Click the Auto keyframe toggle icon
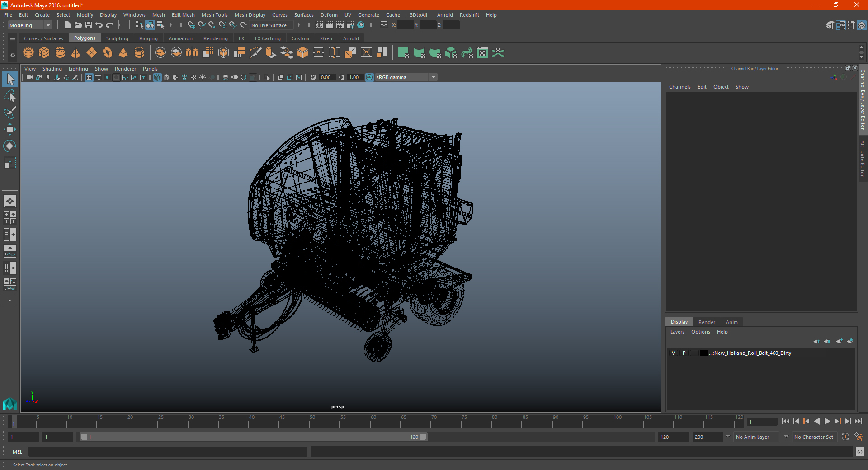 (845, 437)
